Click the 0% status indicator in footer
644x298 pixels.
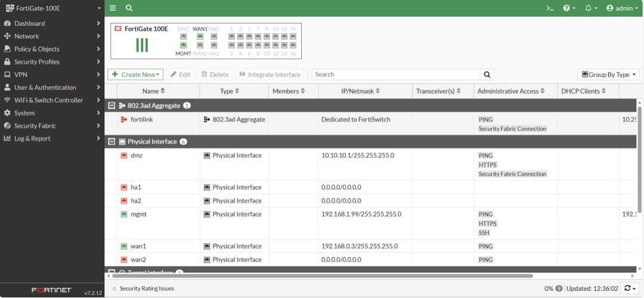click(x=553, y=288)
